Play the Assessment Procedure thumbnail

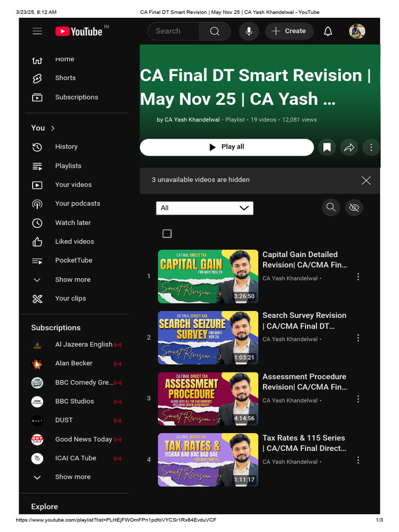[x=208, y=398]
